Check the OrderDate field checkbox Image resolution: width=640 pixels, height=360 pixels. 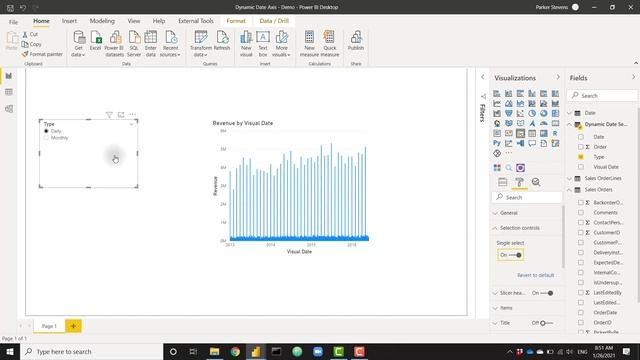coord(581,312)
